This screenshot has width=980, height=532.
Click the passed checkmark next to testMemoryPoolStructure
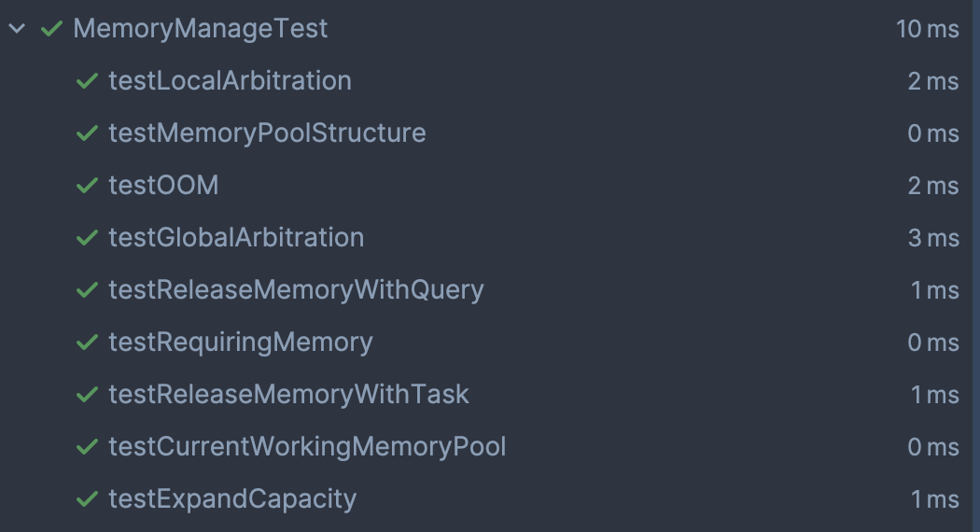87,133
